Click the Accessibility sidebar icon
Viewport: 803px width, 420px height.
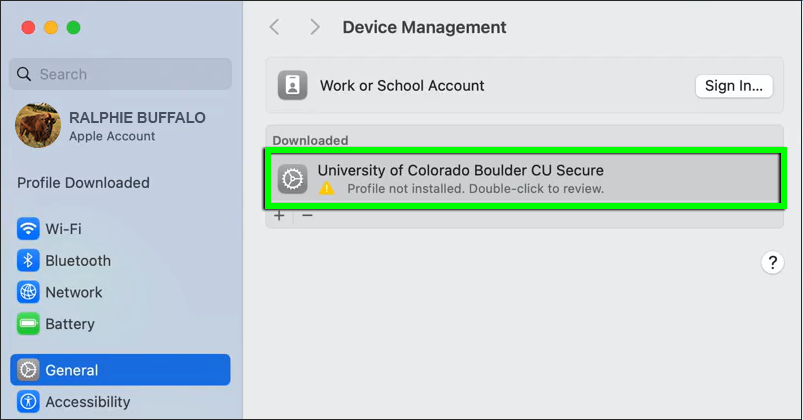[x=28, y=402]
